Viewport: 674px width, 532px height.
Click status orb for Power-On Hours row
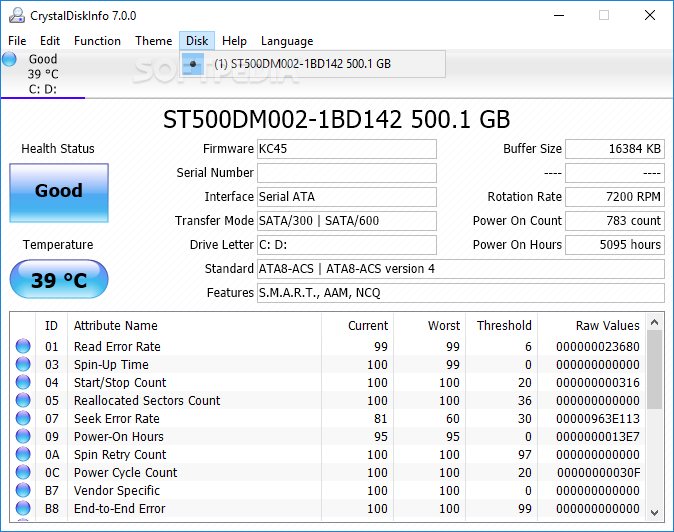23,436
